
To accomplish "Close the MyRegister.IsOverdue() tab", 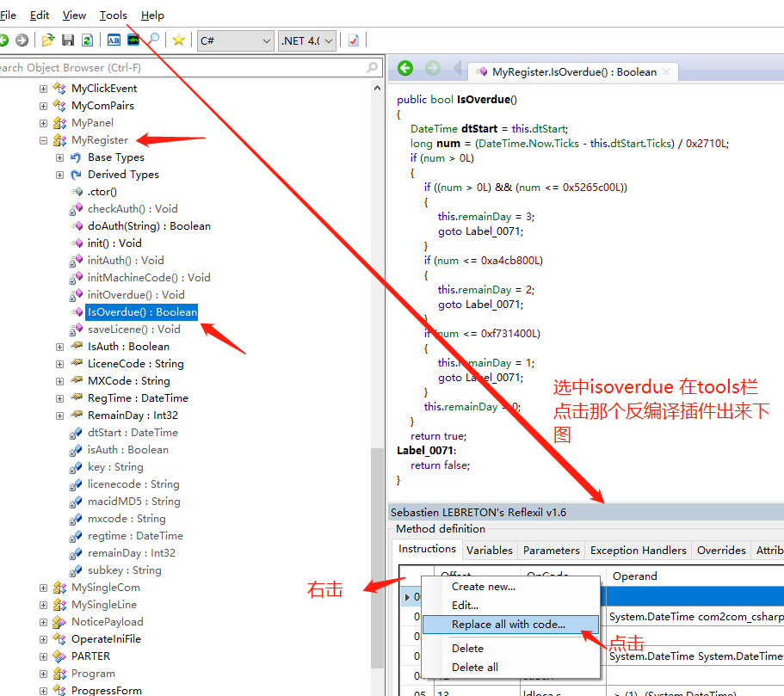I will 666,71.
